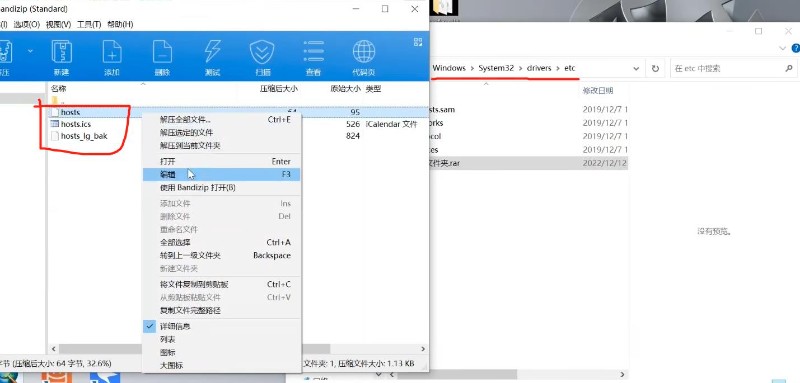Open the 帮助(H) menu

[120, 24]
